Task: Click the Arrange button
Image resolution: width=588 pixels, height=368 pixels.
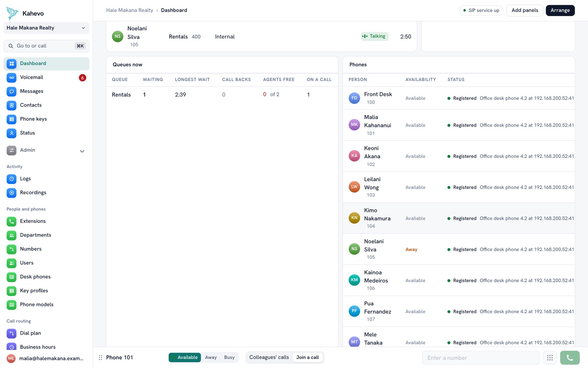Action: pyautogui.click(x=560, y=10)
